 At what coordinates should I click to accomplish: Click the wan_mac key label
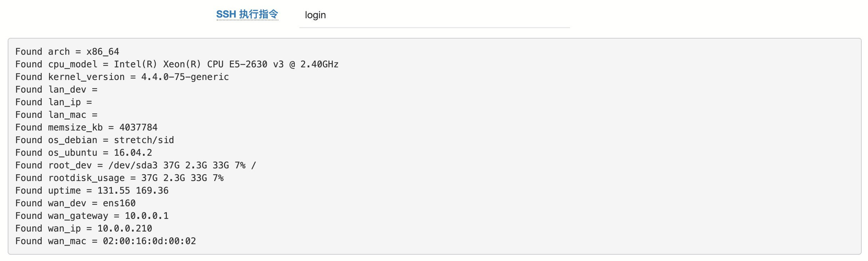click(67, 241)
